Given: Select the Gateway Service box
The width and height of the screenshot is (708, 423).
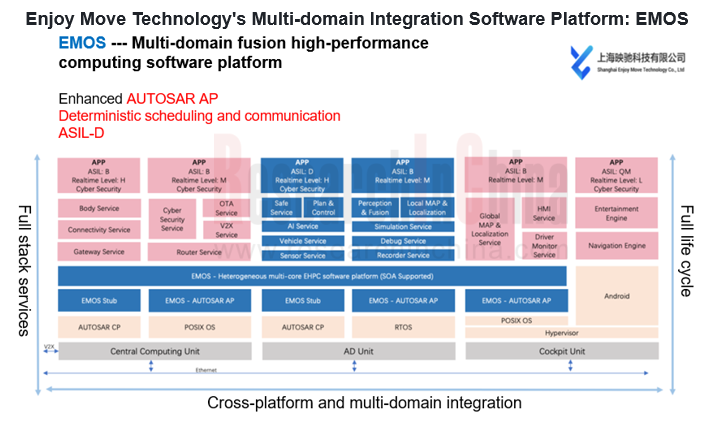Looking at the screenshot, I should [99, 251].
